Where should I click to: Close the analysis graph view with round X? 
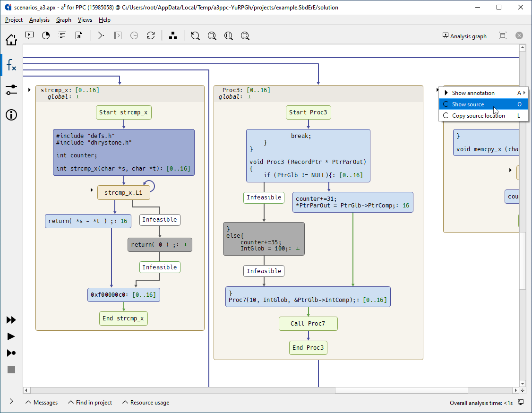(519, 35)
